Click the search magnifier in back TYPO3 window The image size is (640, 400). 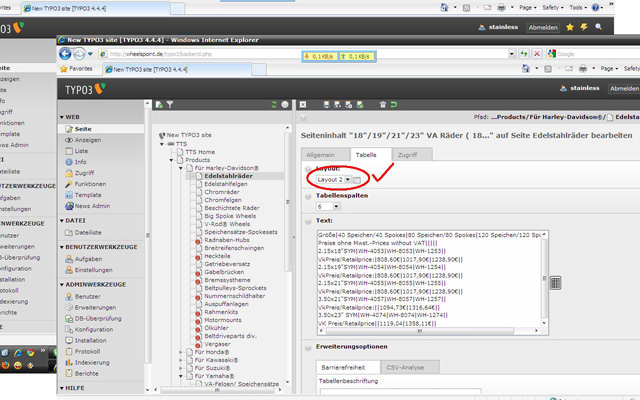tap(598, 27)
